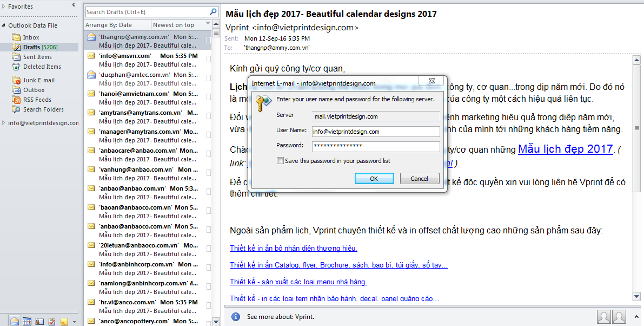Minimize the navigation pane with chevron
This screenshot has height=326, width=644.
point(74,5)
